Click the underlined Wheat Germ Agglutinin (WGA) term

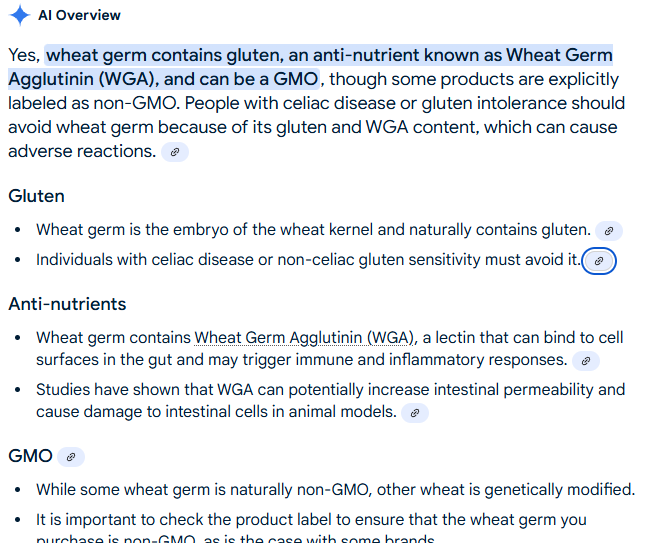304,337
